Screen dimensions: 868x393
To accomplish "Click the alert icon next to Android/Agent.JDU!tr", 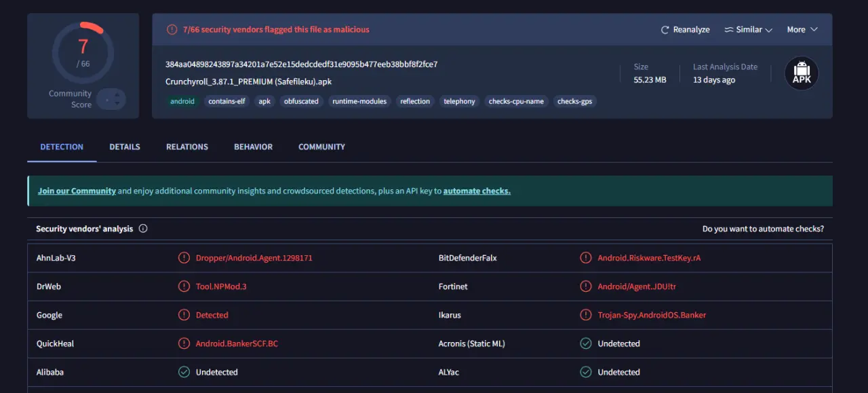I will click(x=586, y=286).
